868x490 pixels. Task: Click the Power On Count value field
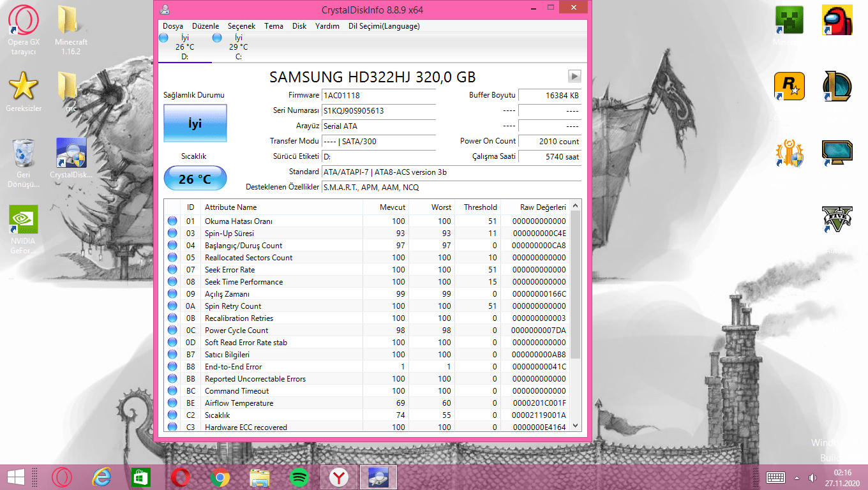coord(550,142)
